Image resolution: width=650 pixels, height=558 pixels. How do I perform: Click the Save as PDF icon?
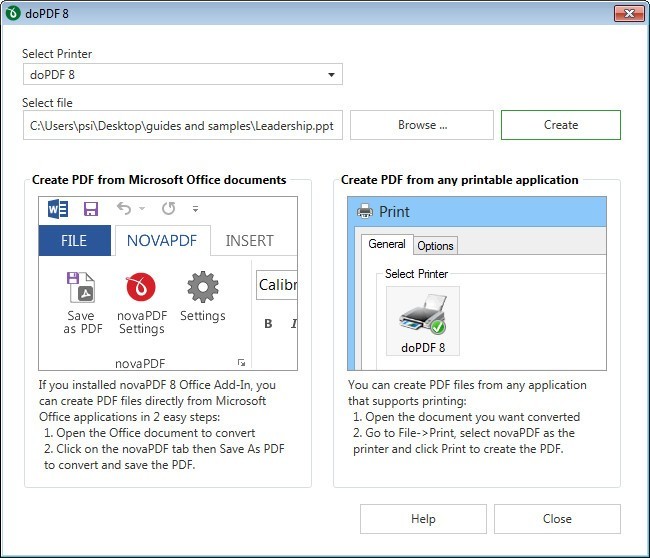click(x=81, y=287)
